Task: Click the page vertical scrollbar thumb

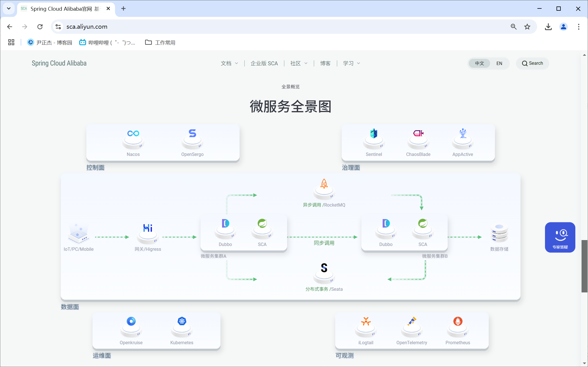Action: coord(584,266)
